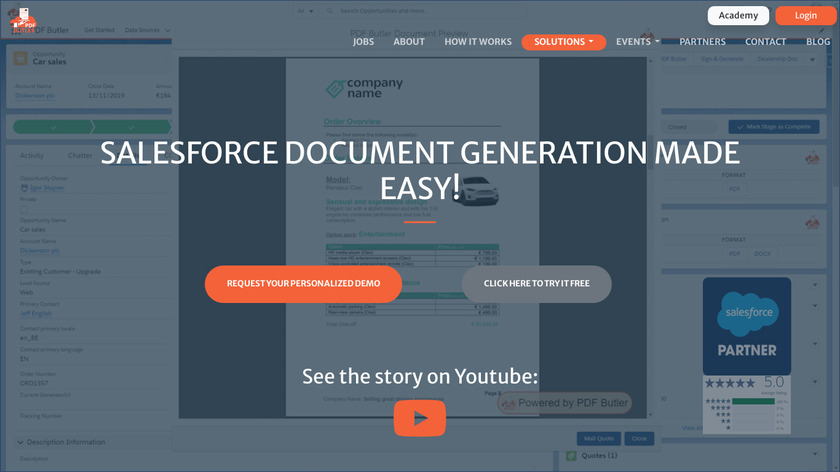The height and width of the screenshot is (472, 840).
Task: Request your personalized demo
Action: (x=303, y=283)
